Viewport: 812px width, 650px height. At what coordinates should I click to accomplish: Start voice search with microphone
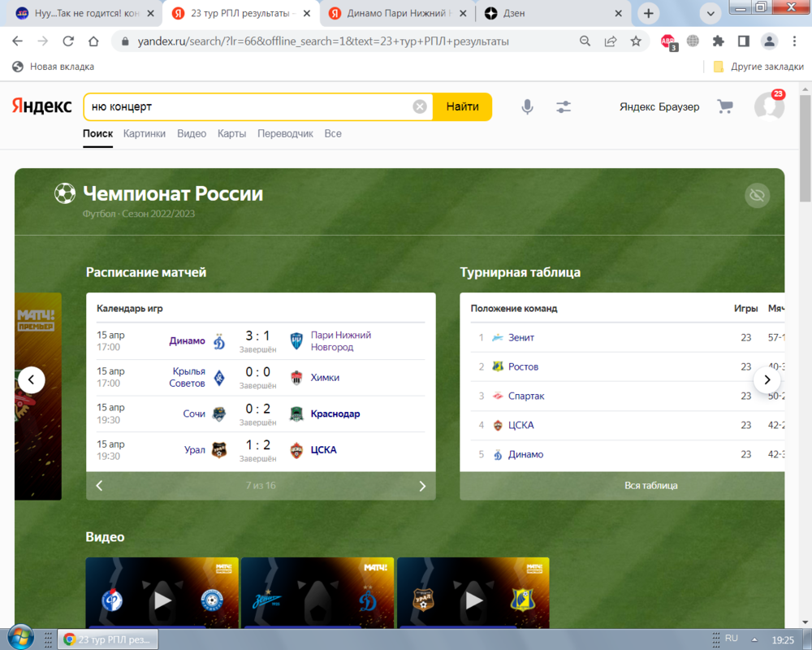527,106
